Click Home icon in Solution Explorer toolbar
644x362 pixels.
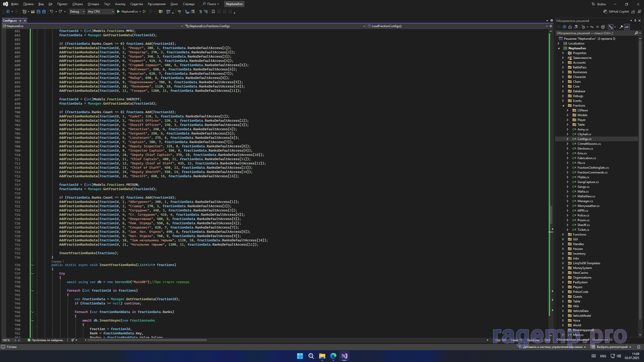pyautogui.click(x=570, y=27)
